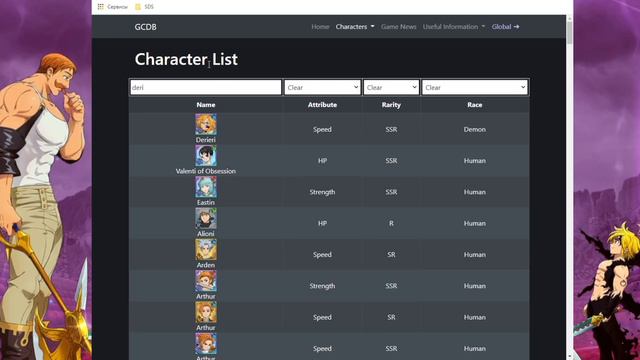Click the GCDB site logo
640x360 pixels.
pyautogui.click(x=145, y=27)
